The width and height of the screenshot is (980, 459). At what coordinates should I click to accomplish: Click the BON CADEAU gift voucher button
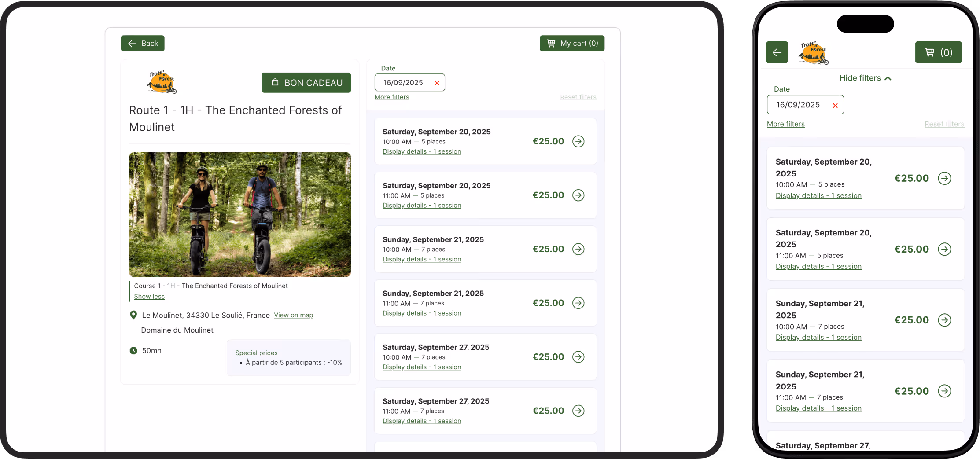[x=306, y=83]
